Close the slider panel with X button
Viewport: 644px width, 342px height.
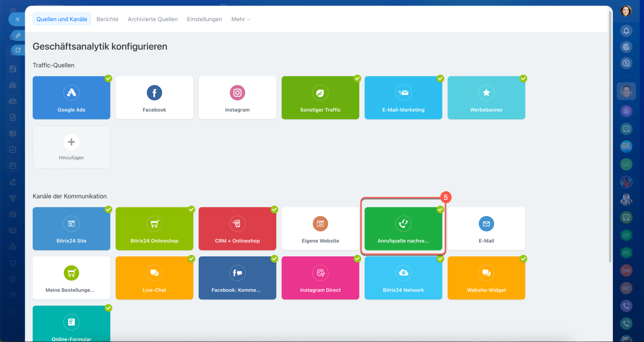click(x=17, y=19)
